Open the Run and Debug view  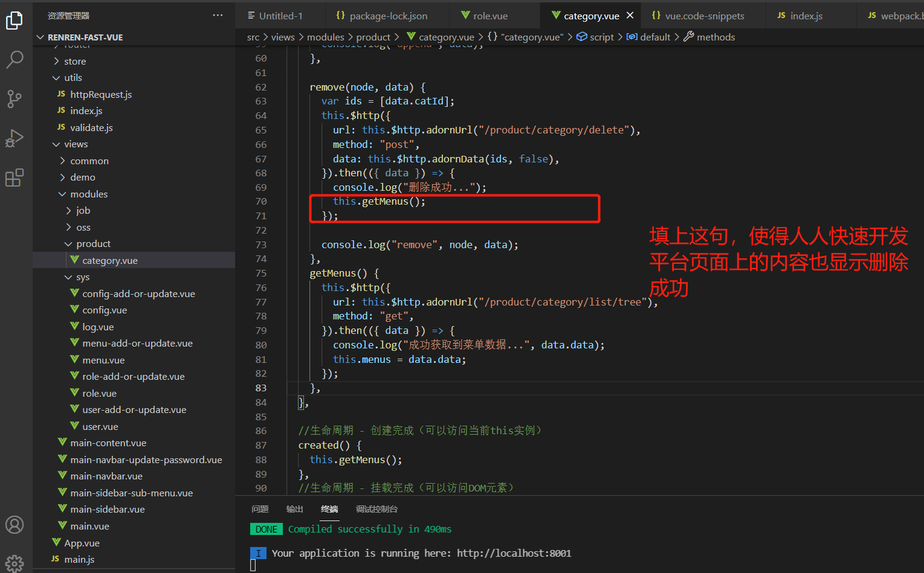[x=15, y=138]
